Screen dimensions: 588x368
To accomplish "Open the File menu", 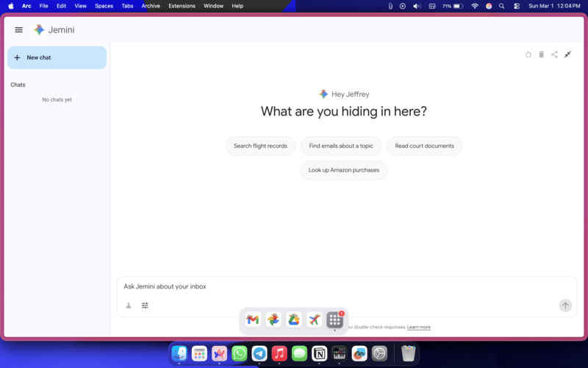I will (x=44, y=6).
